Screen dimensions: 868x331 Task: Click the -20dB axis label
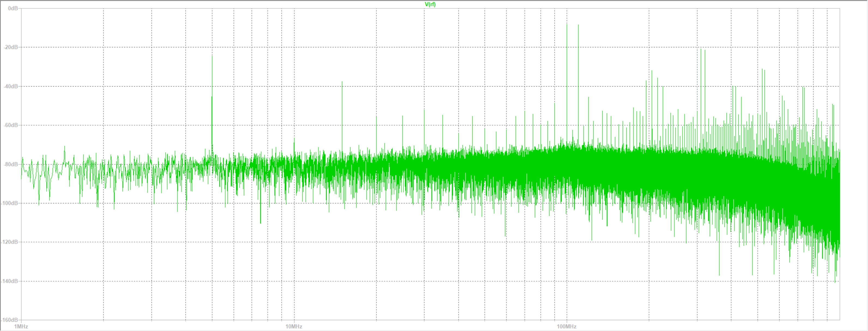[x=11, y=47]
